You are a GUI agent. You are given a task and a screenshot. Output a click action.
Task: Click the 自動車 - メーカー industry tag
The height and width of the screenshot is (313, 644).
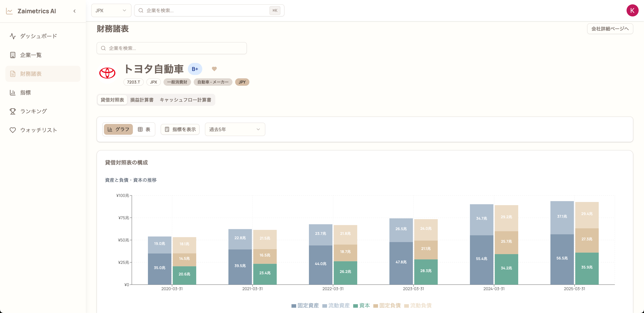[213, 82]
